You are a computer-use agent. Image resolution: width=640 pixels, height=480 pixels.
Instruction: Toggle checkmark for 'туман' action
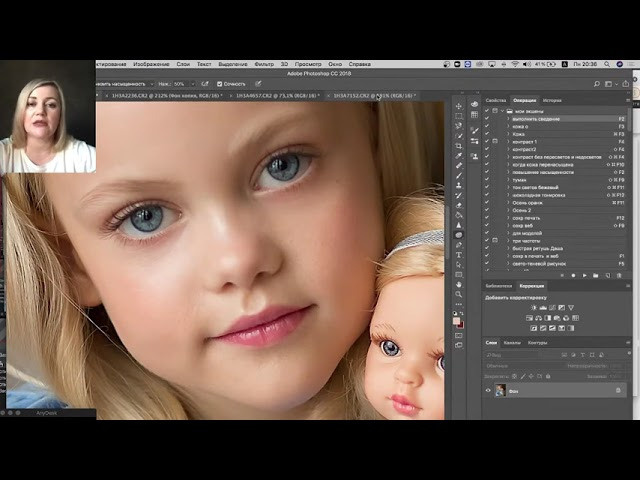(487, 180)
